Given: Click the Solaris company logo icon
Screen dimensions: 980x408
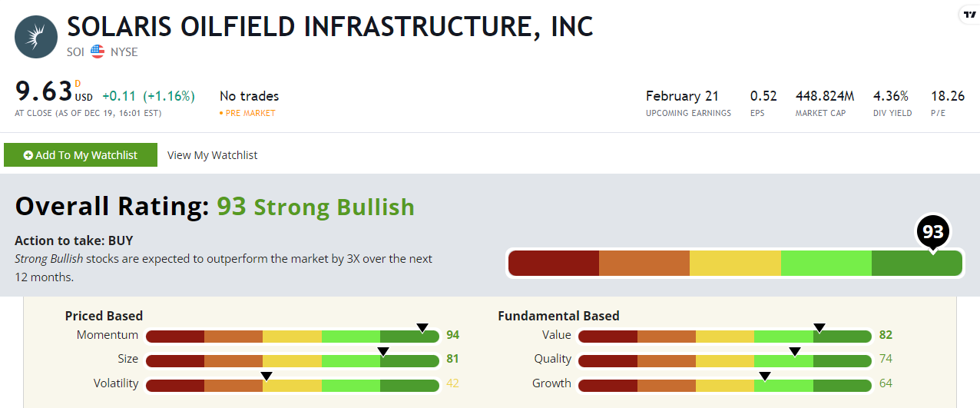Looking at the screenshot, I should pos(36,37).
